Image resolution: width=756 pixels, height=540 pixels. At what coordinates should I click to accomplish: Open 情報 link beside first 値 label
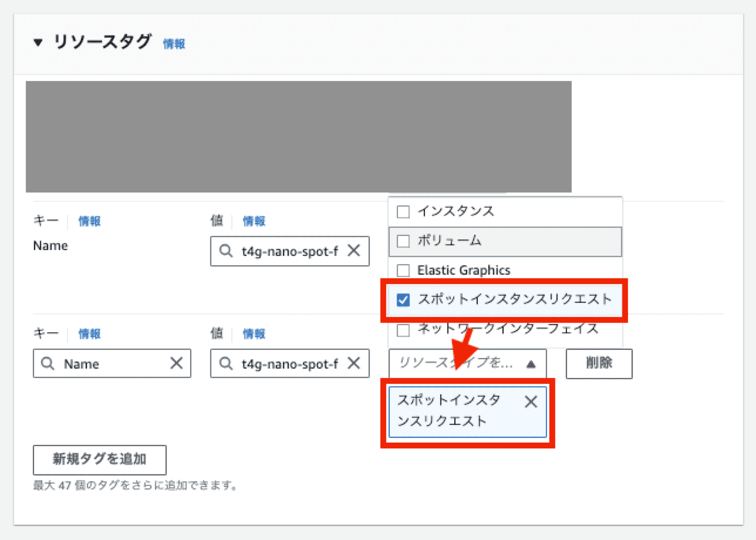254,221
